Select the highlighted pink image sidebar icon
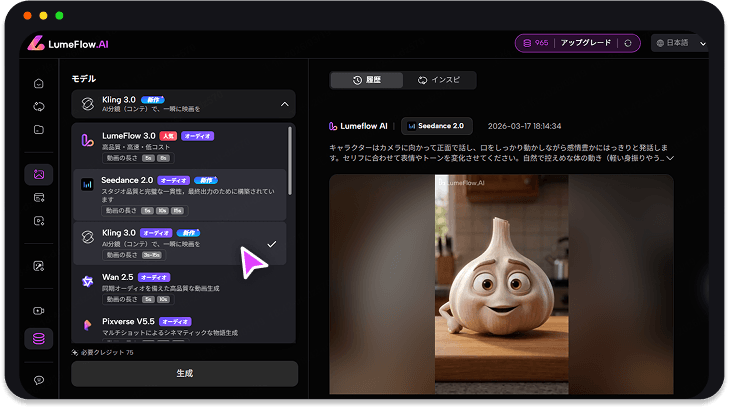Image resolution: width=729 pixels, height=408 pixels. pos(39,175)
